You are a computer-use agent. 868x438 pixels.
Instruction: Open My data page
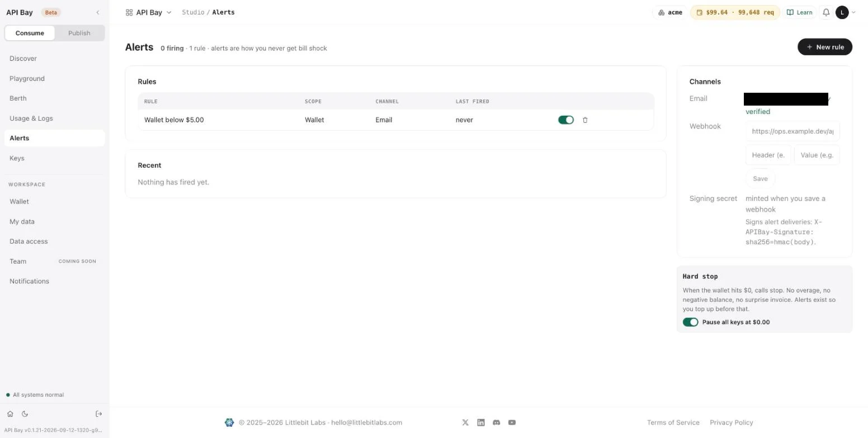tap(54, 222)
